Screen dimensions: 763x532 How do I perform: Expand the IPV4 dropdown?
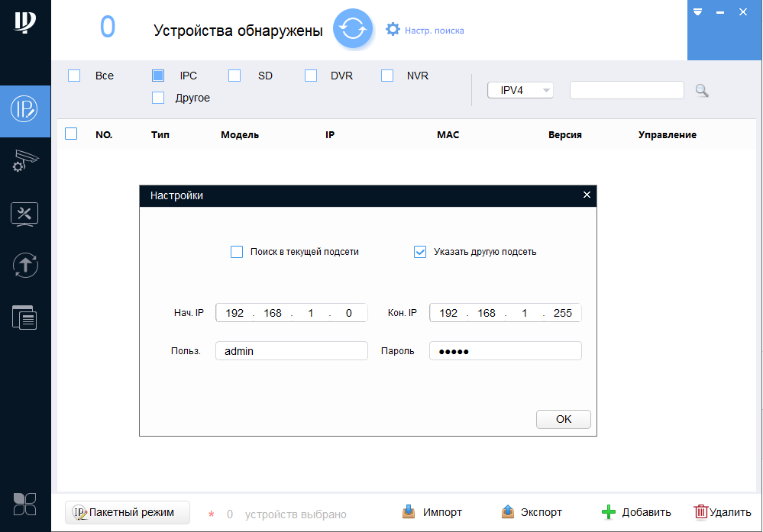(520, 90)
